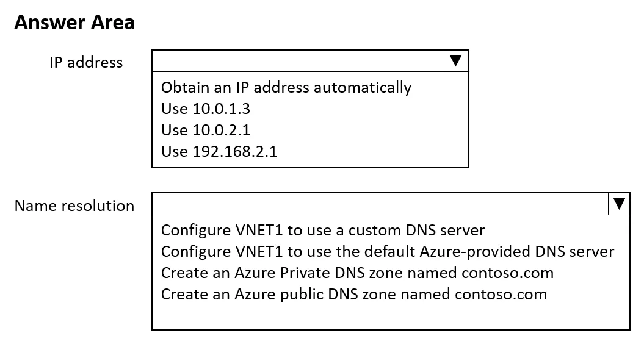Choose the Use 10.0.1.3 option
The width and height of the screenshot is (644, 347).
(205, 109)
